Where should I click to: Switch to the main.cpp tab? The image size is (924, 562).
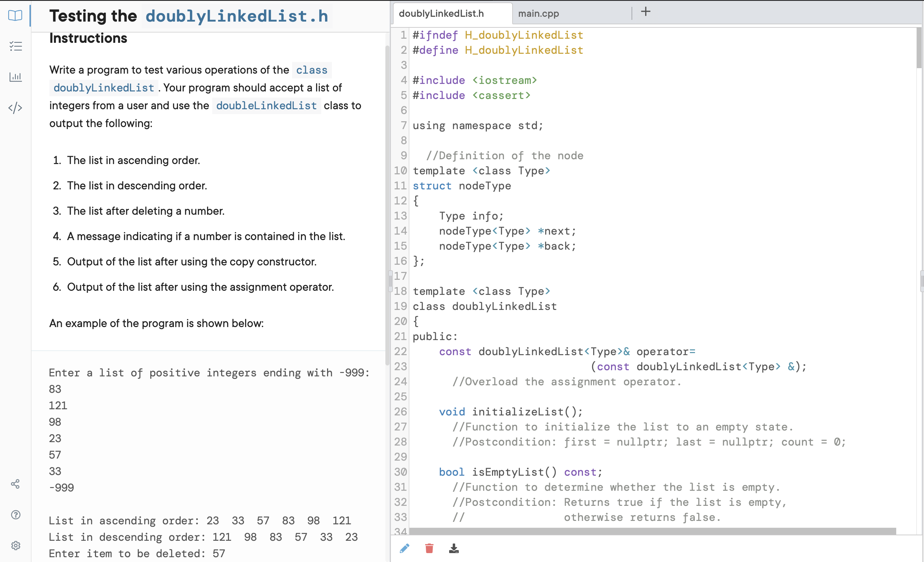[x=538, y=13]
